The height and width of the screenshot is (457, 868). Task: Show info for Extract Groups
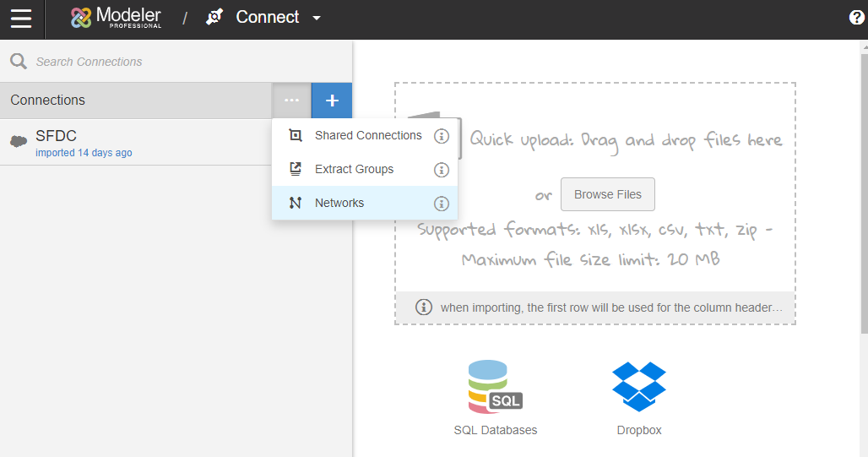[441, 170]
